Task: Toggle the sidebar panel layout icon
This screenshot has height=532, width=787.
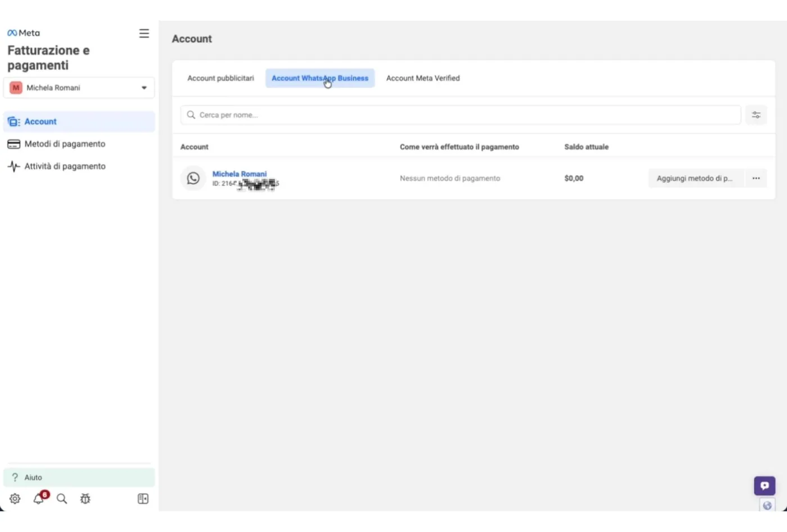Action: tap(143, 499)
